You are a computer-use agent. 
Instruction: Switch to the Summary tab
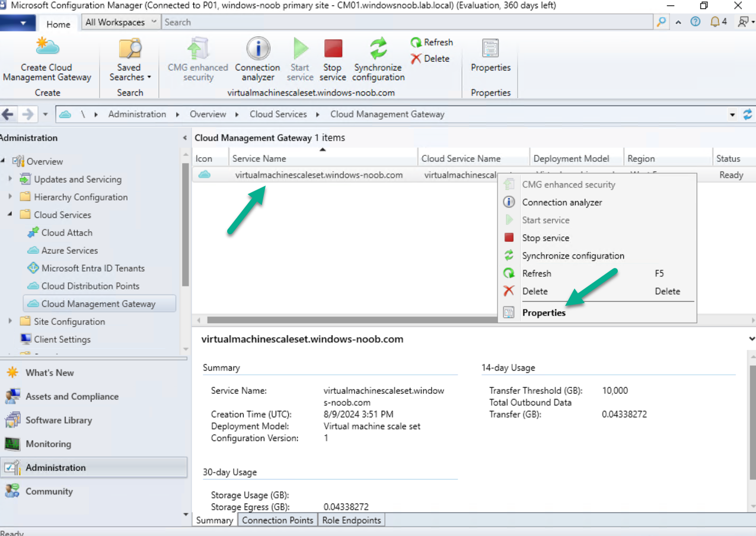215,520
